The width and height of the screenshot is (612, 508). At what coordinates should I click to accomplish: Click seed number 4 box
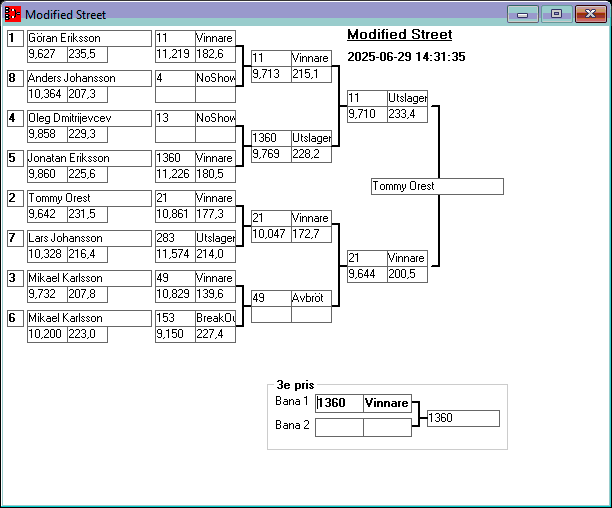point(15,118)
